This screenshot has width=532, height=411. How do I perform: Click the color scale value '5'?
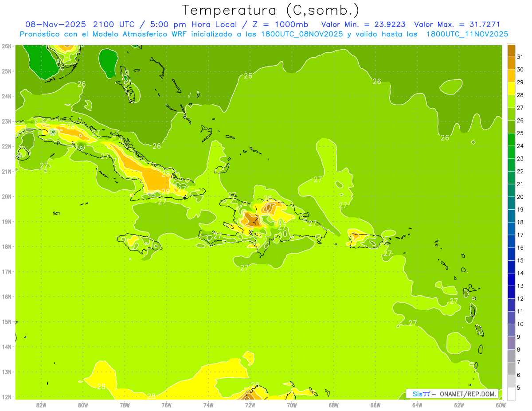pyautogui.click(x=518, y=388)
